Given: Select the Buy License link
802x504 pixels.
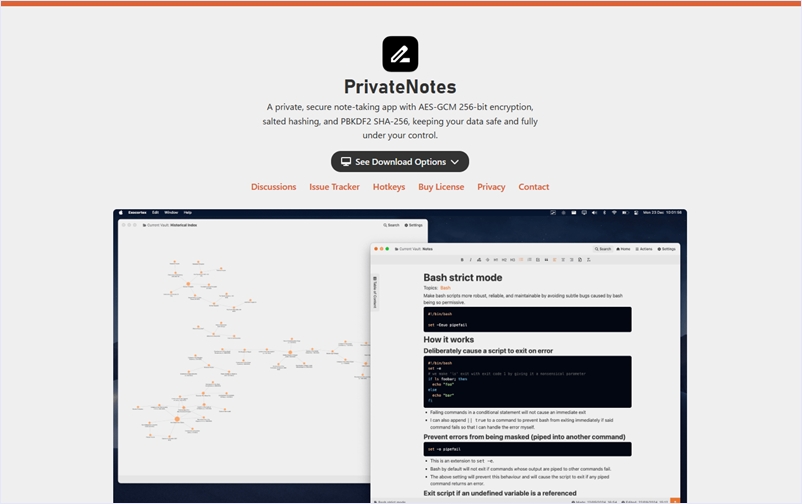Looking at the screenshot, I should coord(441,187).
